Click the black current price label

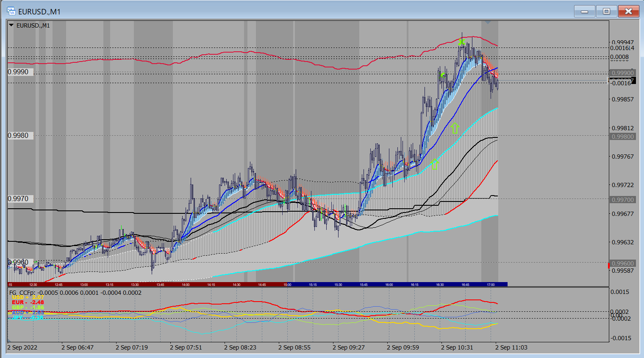click(622, 80)
